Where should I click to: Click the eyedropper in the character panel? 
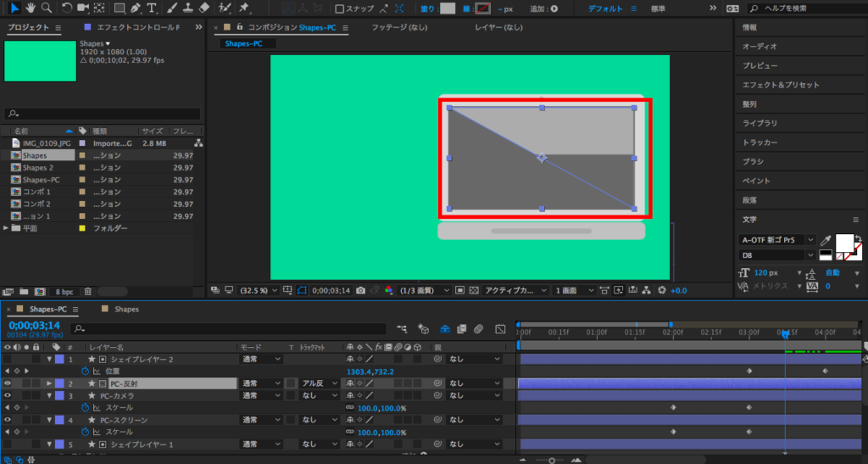[826, 241]
